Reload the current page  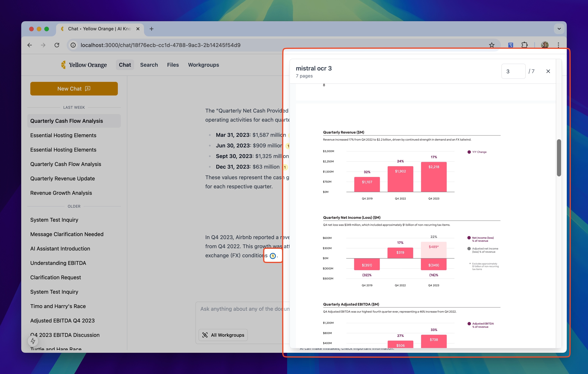coord(57,45)
